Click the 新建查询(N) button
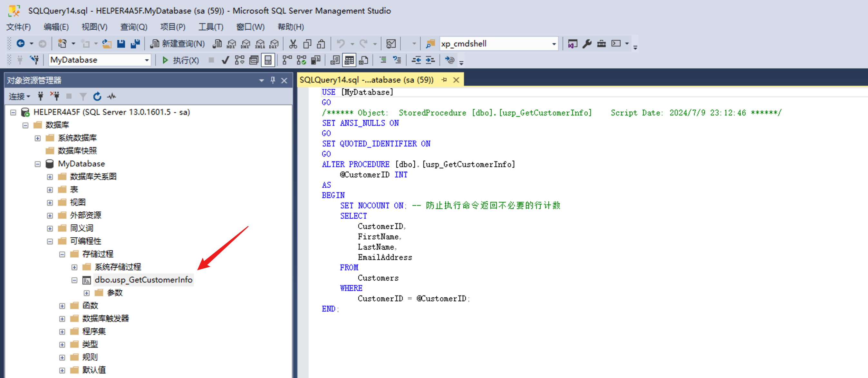 point(178,44)
